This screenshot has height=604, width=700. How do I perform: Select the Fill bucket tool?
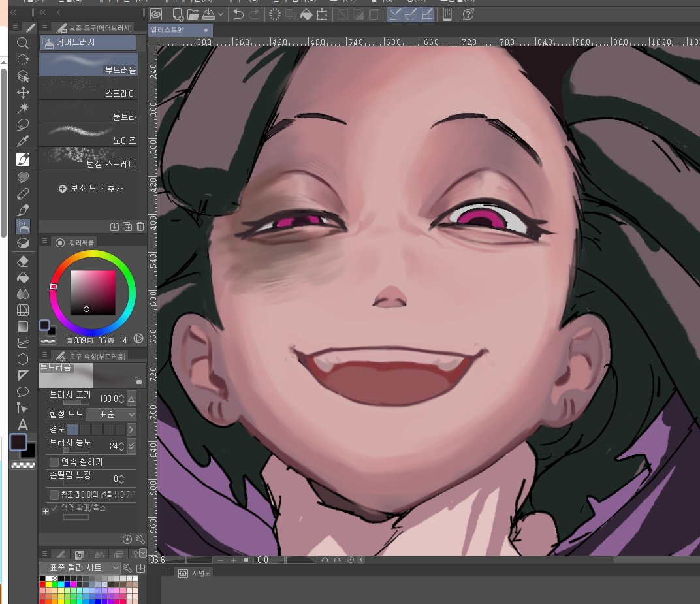click(23, 278)
